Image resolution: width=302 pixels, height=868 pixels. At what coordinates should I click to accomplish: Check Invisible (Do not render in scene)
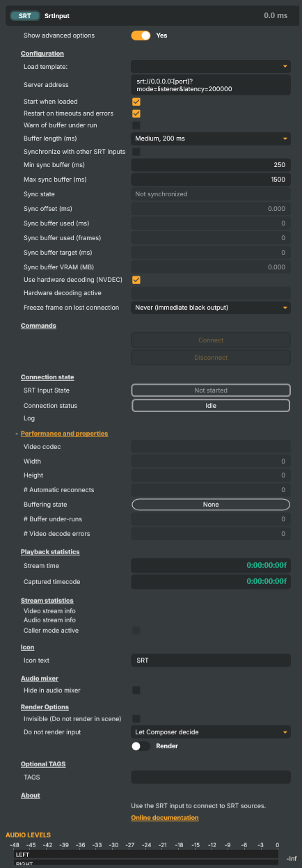(136, 718)
